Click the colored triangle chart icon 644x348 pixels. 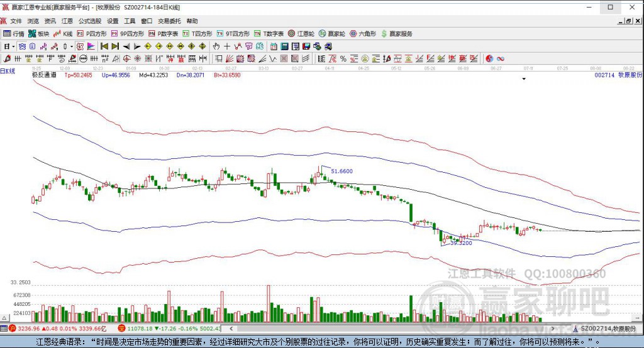(x=91, y=46)
